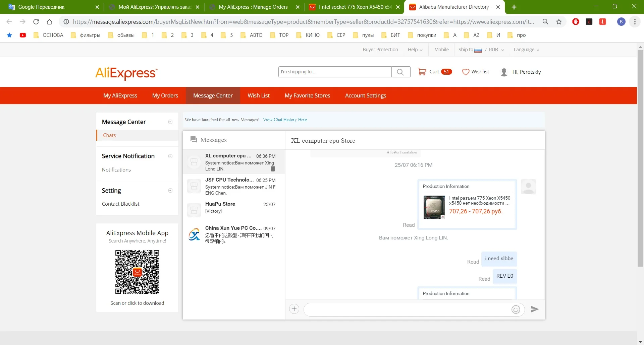
Task: Click the HuaPu Store avatar icon
Action: (194, 210)
